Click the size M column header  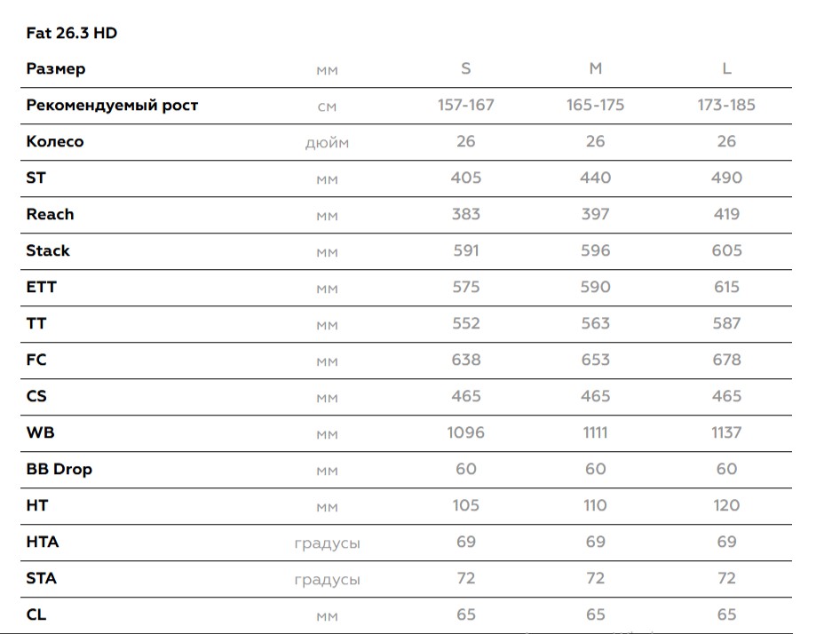coord(596,69)
